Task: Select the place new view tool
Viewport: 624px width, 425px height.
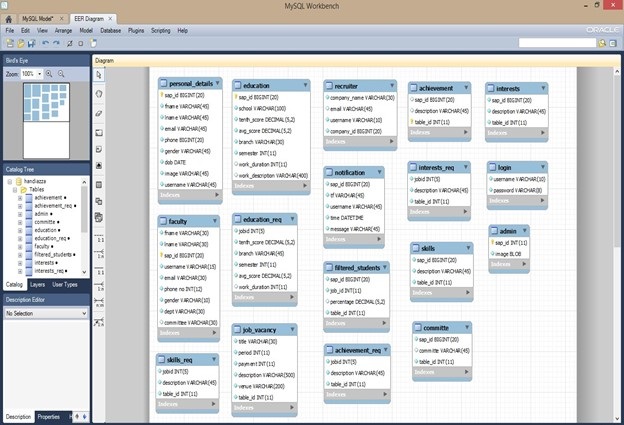Action: point(99,201)
